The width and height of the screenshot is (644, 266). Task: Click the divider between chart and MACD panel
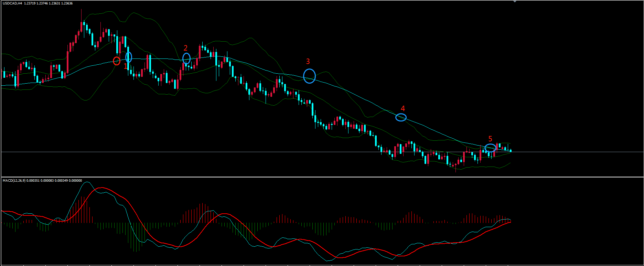point(322,177)
